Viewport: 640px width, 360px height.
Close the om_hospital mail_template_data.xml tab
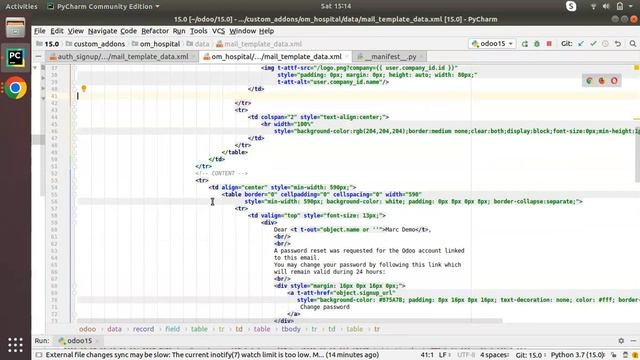point(347,57)
